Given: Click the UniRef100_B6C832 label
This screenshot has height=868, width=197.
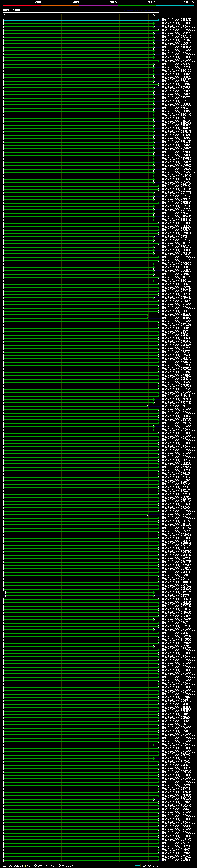Looking at the screenshot, I should coord(176,71).
